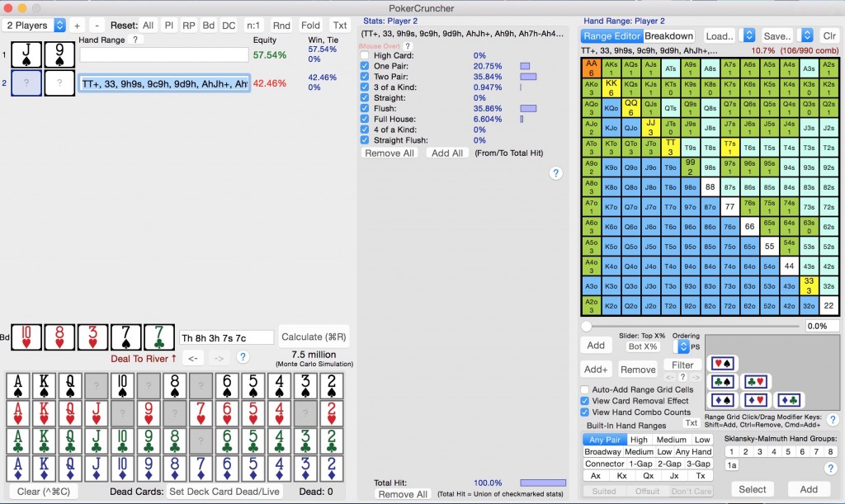Enable Auto-Add Range Grid Cells
Screen dimensions: 845x504
(585, 389)
